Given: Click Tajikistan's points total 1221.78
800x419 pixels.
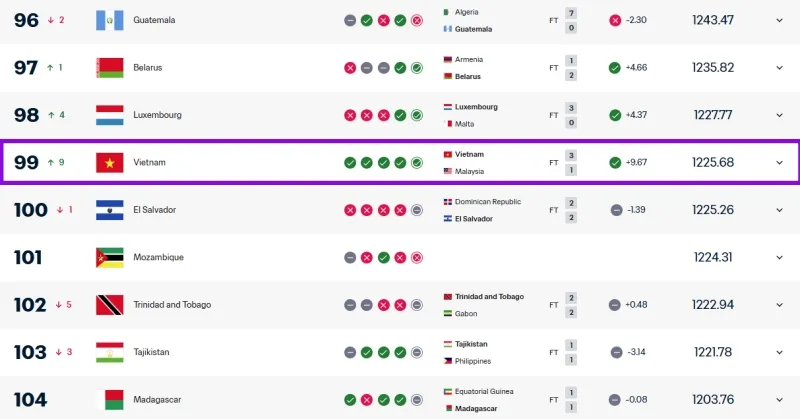Looking at the screenshot, I should pos(712,352).
